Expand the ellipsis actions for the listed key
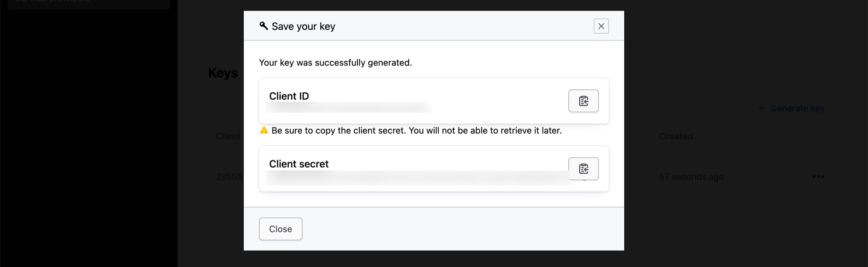The height and width of the screenshot is (267, 868). click(818, 176)
